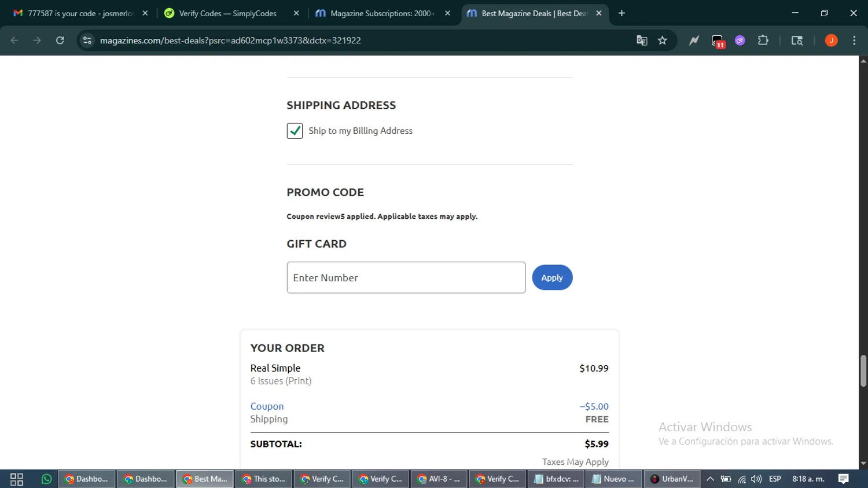Click the extension icon with red 11 badge
This screenshot has width=868, height=488.
tap(718, 41)
